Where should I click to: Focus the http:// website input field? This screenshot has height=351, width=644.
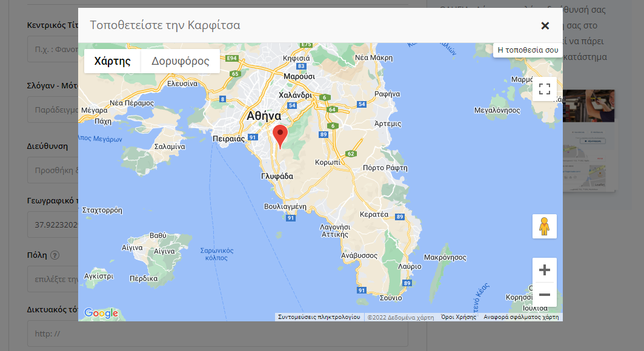(x=217, y=333)
